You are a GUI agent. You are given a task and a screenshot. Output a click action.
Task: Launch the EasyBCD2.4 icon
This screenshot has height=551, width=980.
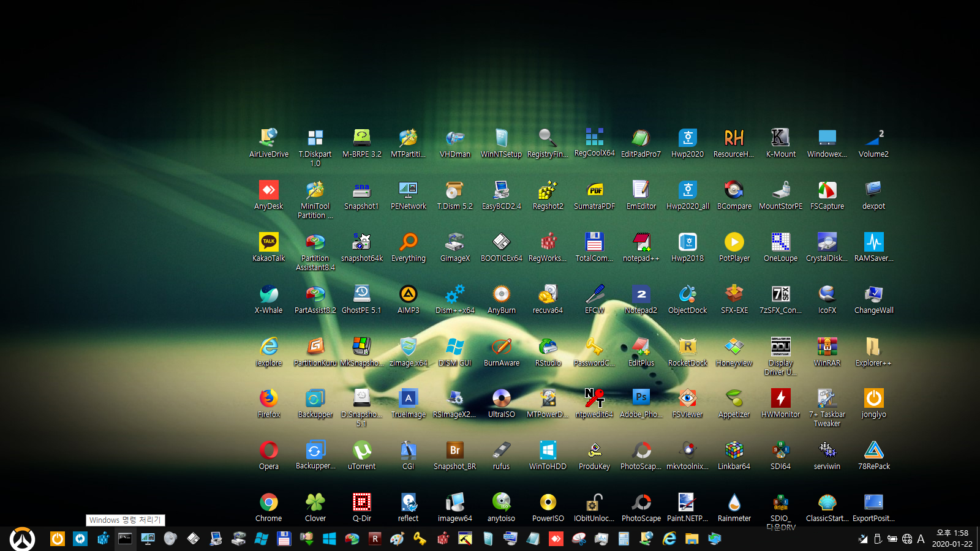(502, 195)
